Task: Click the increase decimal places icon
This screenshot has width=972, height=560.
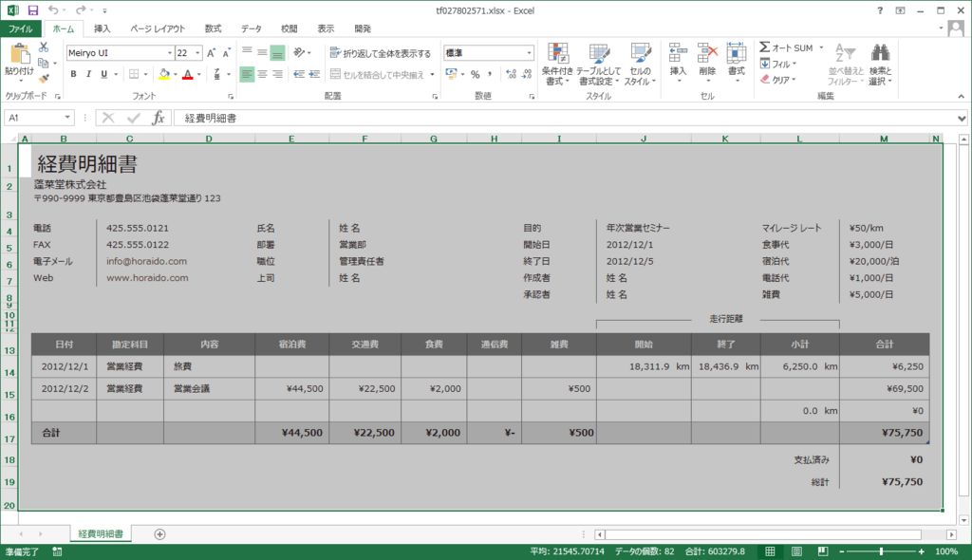Action: (x=511, y=74)
